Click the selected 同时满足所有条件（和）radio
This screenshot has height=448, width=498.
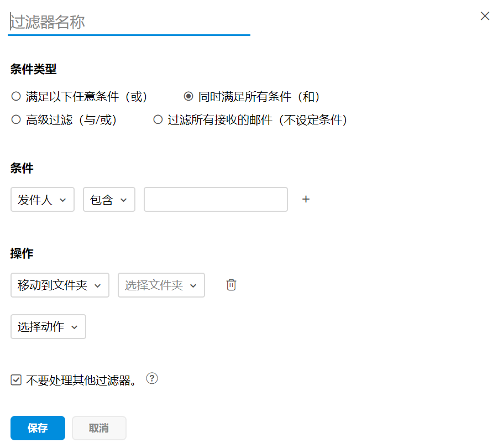[x=190, y=96]
